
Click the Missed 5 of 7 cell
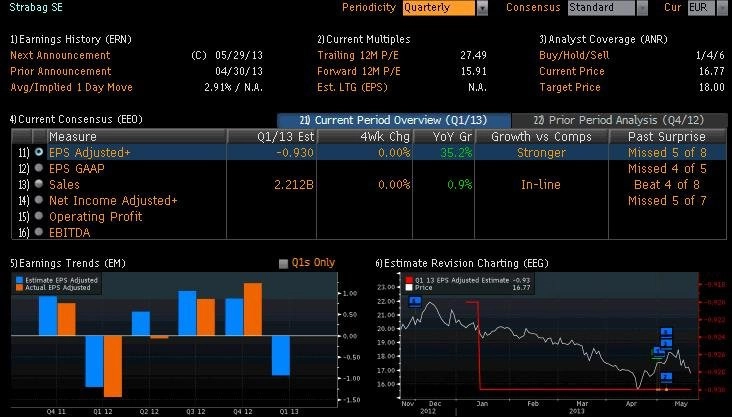tap(668, 200)
